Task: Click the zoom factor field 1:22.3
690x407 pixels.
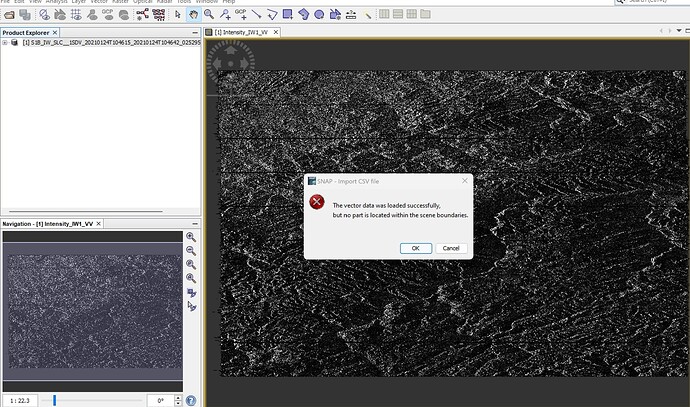Action: (x=20, y=400)
